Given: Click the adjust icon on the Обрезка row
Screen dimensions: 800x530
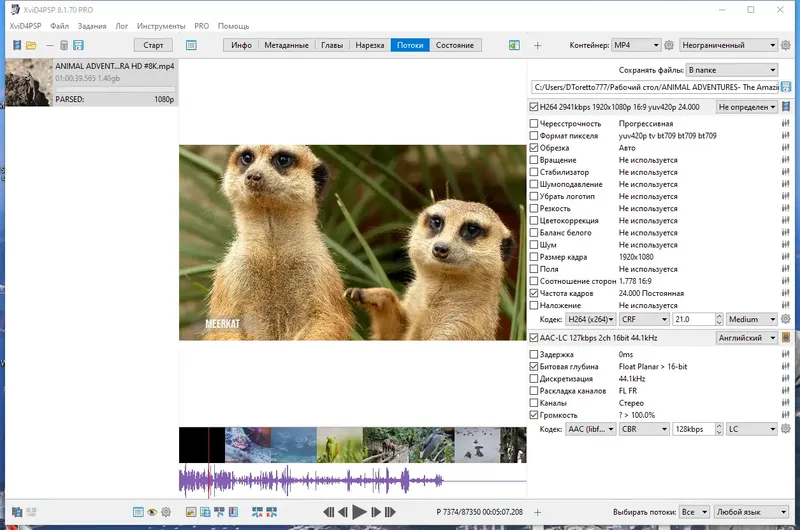Looking at the screenshot, I should pos(786,148).
